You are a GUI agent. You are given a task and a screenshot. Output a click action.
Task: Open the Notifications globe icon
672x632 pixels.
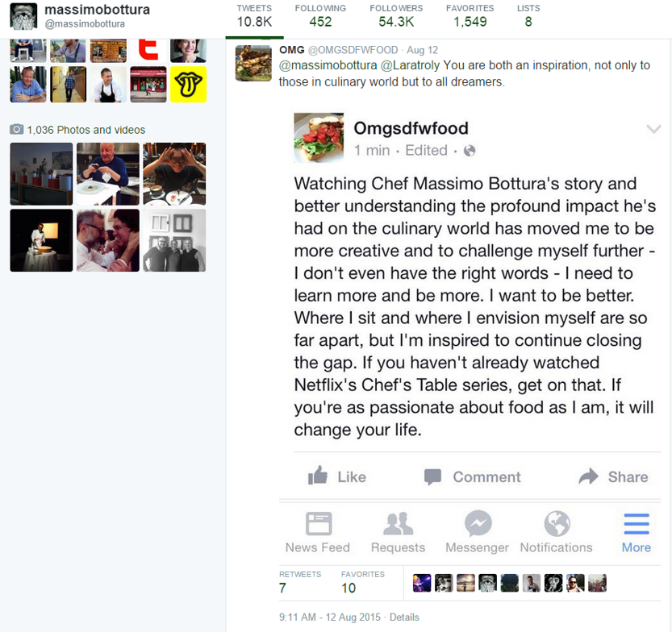pos(557,523)
